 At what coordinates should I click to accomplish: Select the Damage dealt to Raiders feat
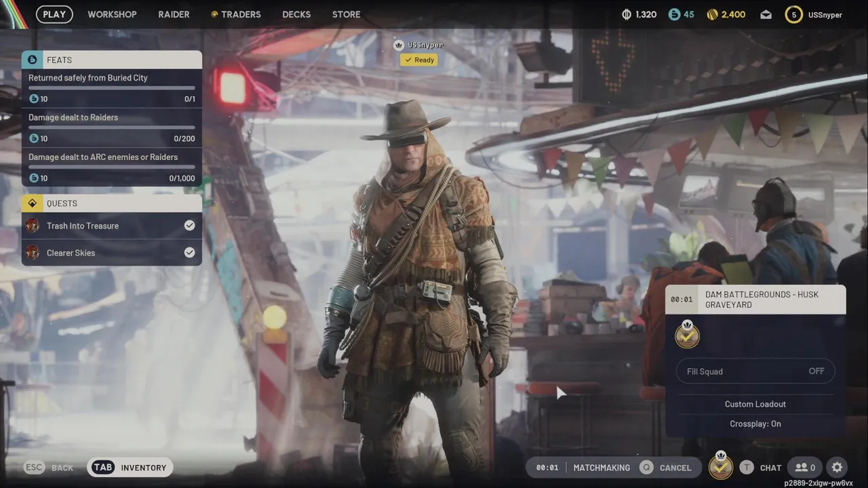[x=112, y=127]
